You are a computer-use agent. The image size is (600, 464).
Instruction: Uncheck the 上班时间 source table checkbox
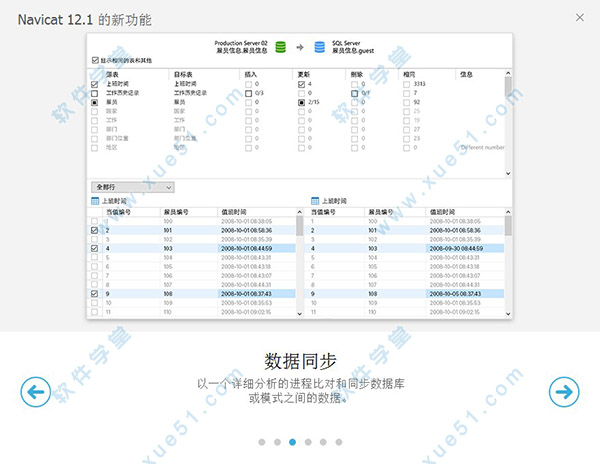tap(95, 84)
